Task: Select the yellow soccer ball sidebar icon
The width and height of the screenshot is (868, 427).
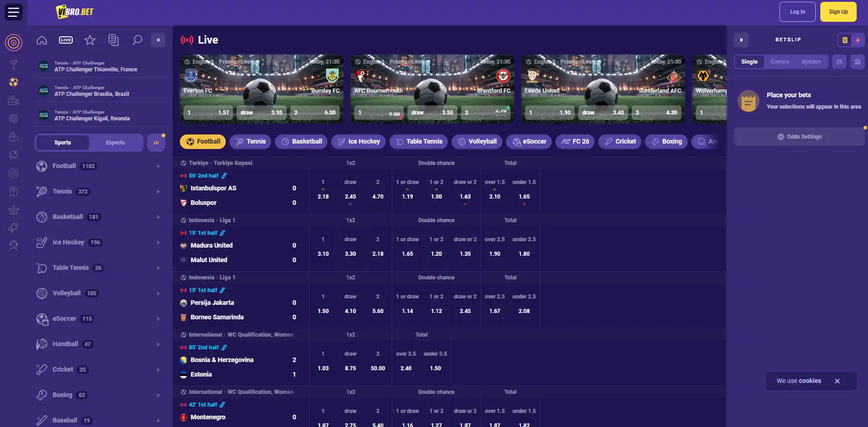Action: tap(14, 82)
